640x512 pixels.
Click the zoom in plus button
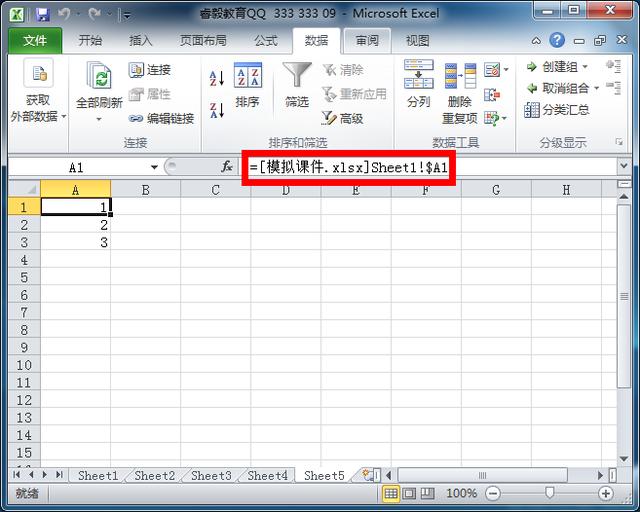(x=606, y=494)
